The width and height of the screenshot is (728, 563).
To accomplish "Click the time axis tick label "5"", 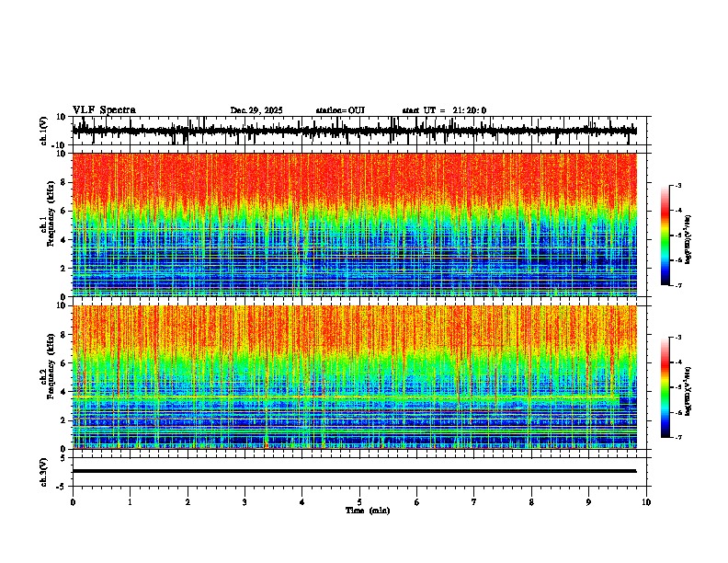I will pos(359,502).
